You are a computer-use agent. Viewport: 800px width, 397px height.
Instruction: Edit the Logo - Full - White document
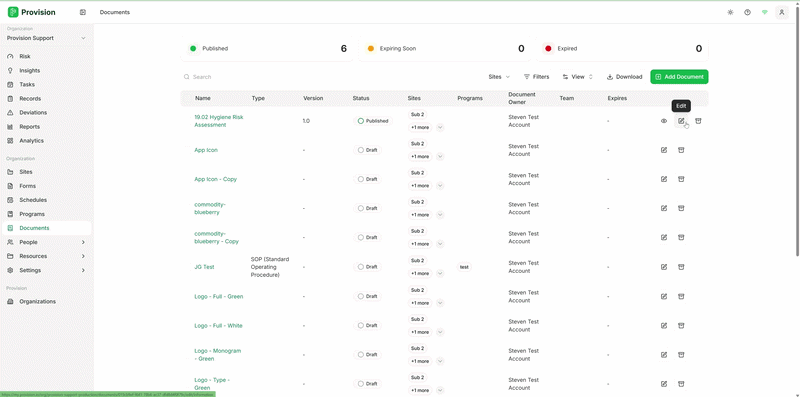[x=664, y=326]
